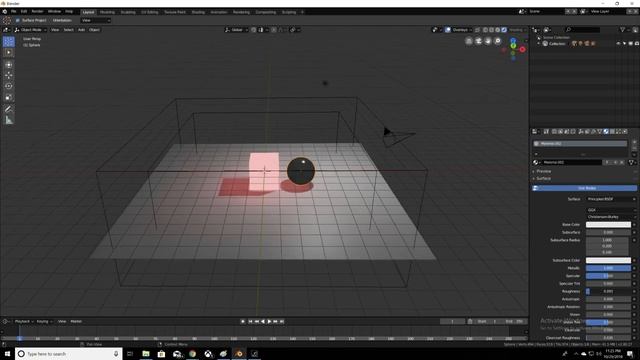The image size is (640, 360).
Task: Click the play animation button
Action: pyautogui.click(x=269, y=322)
